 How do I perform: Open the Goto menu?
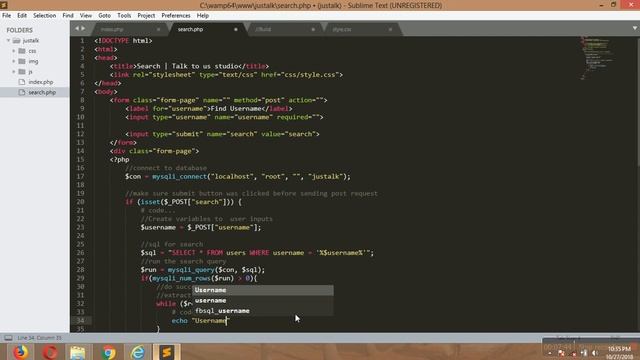(x=104, y=16)
